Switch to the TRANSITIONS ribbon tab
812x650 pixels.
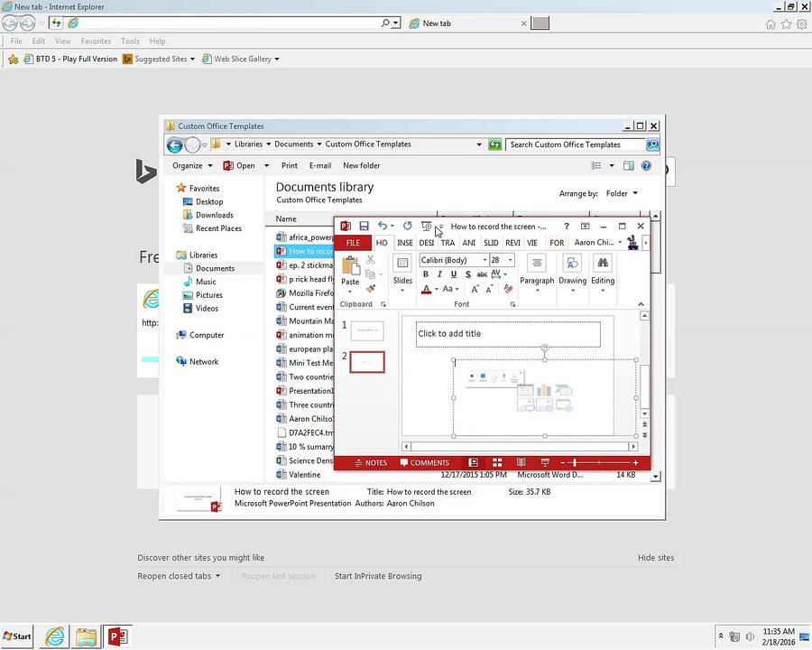coord(448,243)
